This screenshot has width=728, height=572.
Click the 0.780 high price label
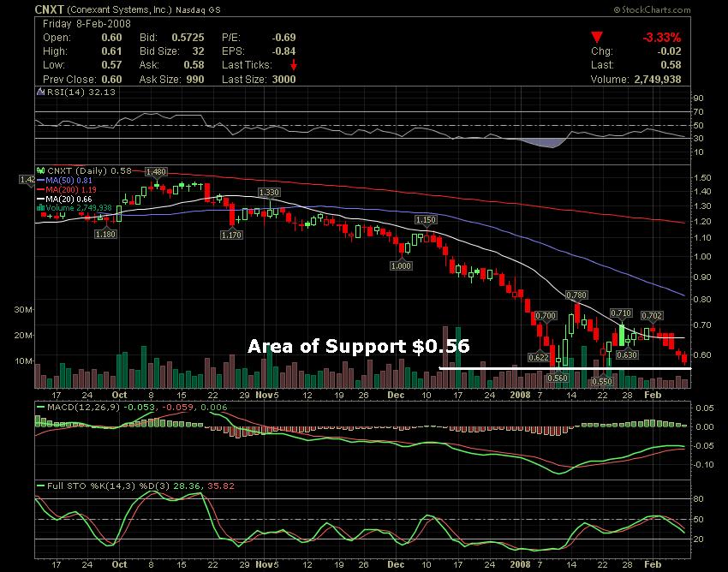pos(576,295)
